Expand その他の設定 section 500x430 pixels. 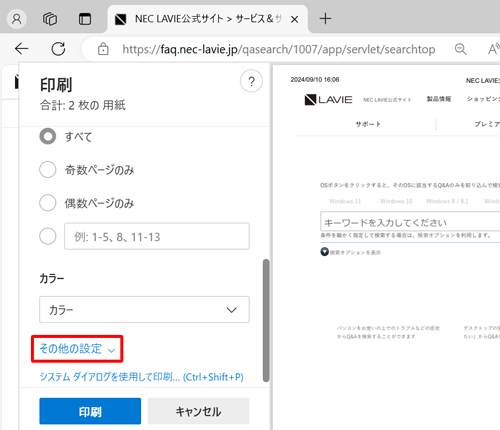(77, 349)
